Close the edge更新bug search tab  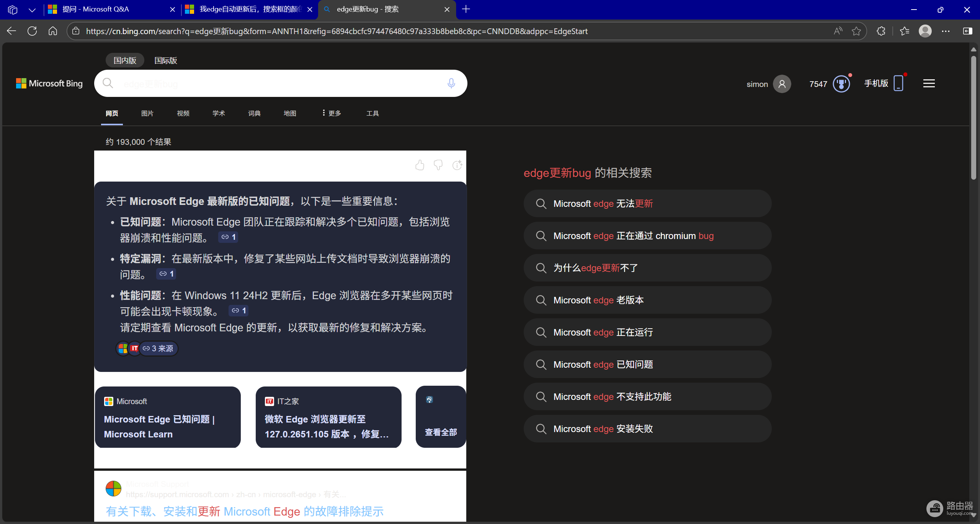pos(447,10)
